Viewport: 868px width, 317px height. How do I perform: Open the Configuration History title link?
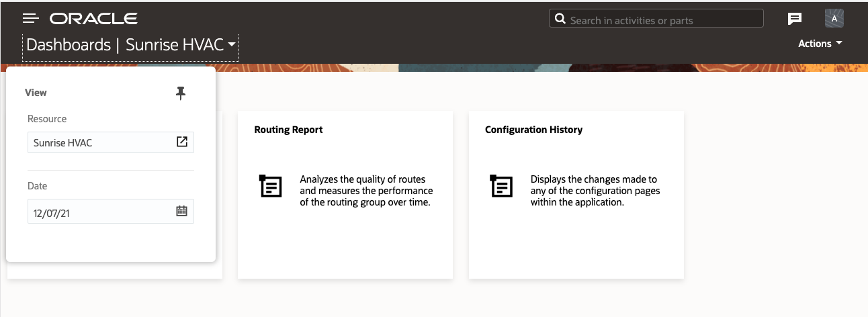click(533, 130)
